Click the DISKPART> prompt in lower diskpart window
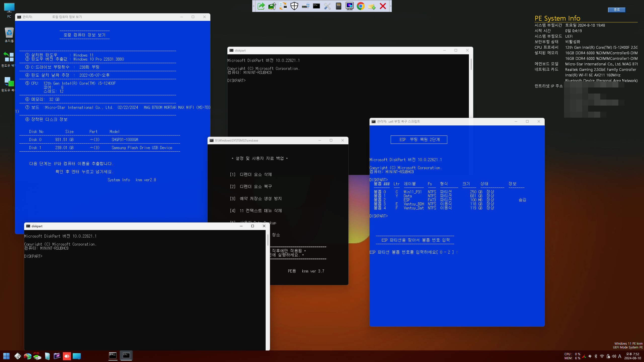644x362 pixels. click(x=33, y=256)
